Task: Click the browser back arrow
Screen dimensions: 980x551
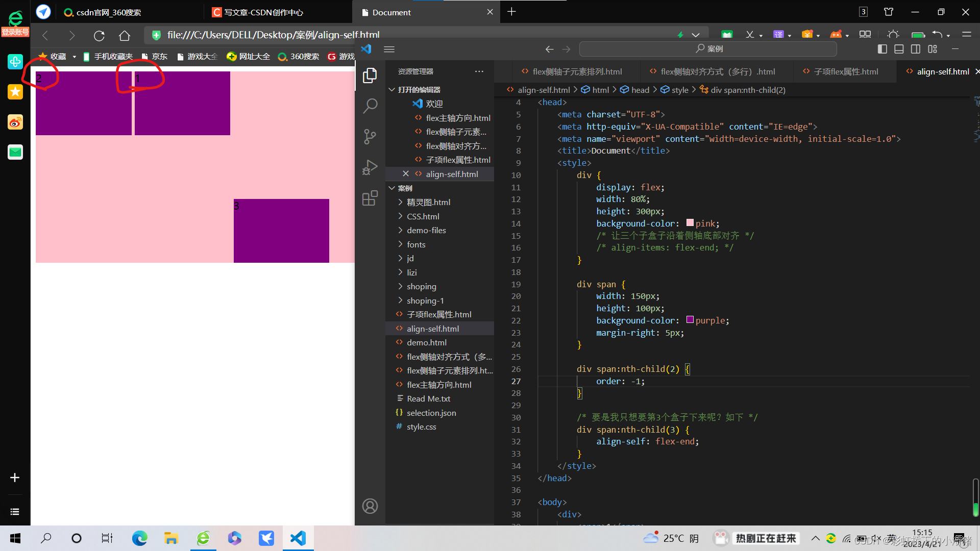Action: (45, 36)
